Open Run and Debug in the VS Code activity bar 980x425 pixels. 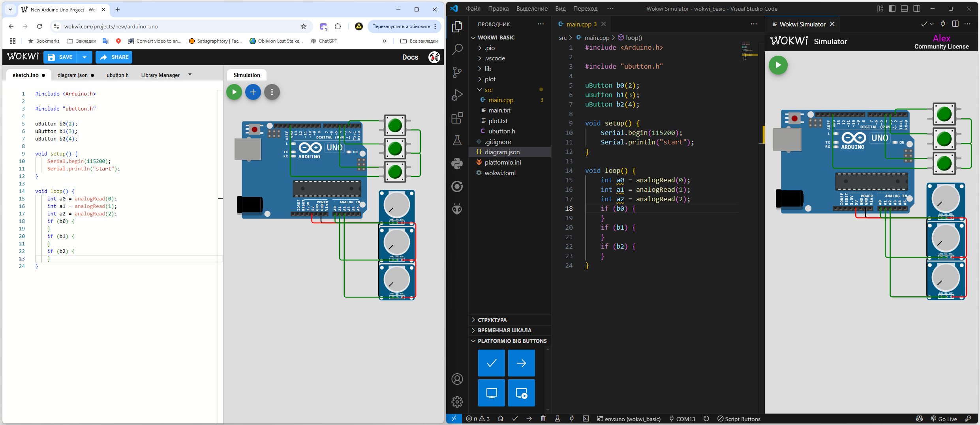(x=457, y=95)
